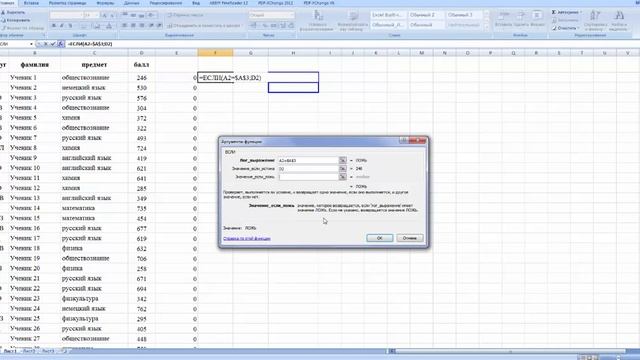Collapse dialog via Лог_выражение range selector icon
The height and width of the screenshot is (360, 640).
click(342, 160)
